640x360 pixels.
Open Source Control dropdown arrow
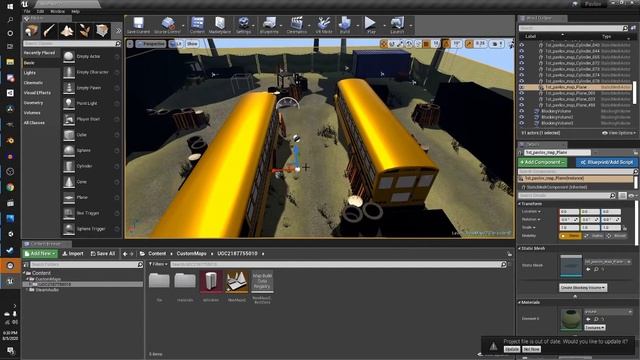tap(182, 26)
